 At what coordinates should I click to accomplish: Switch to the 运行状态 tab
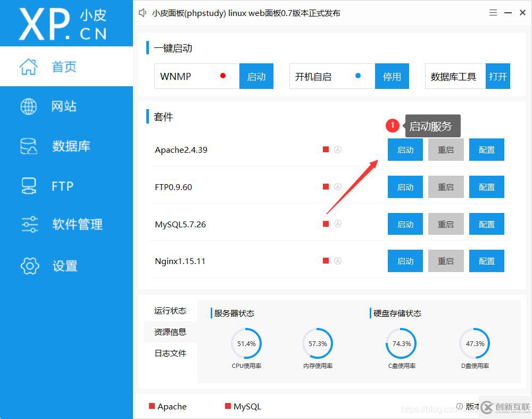point(170,310)
